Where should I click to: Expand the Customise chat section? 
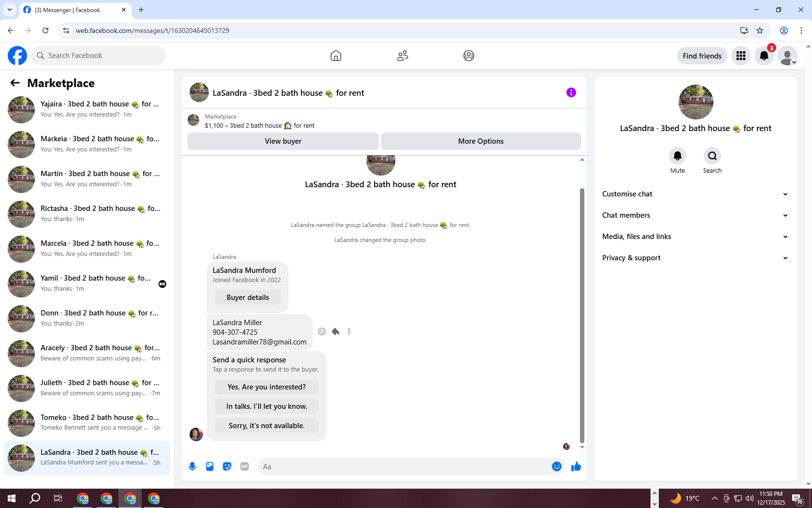coord(696,194)
